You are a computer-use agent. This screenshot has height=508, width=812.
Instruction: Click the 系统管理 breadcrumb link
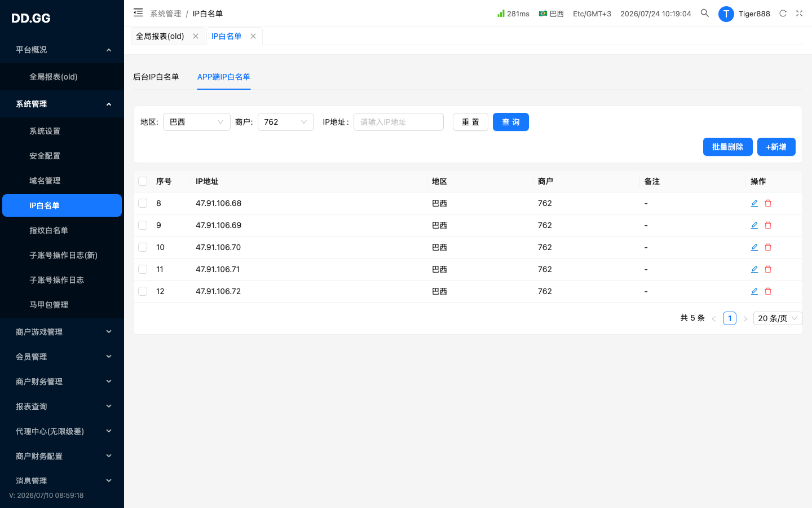click(x=166, y=14)
